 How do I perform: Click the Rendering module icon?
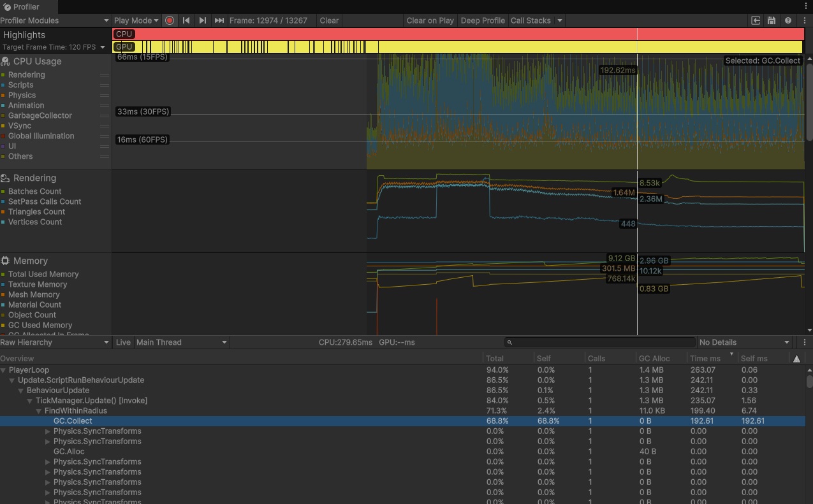tap(5, 178)
